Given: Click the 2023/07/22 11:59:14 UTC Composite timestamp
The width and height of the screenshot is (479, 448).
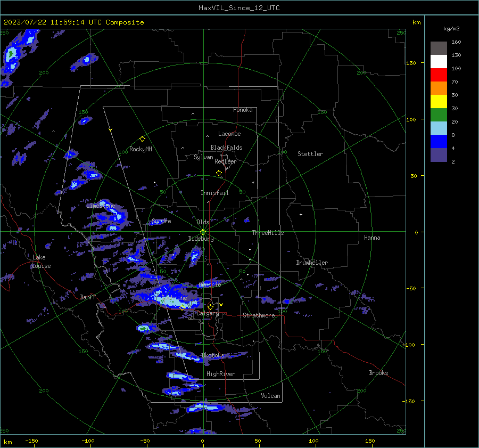Looking at the screenshot, I should 73,22.
